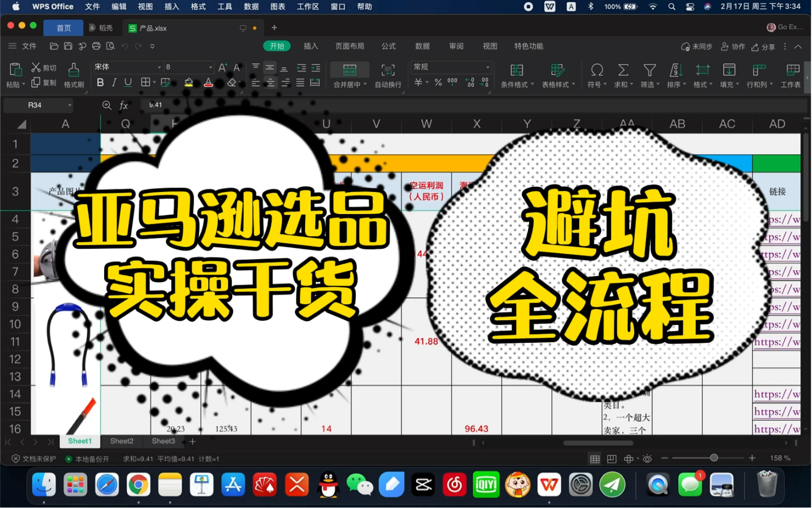Viewport: 812px width, 508px height.
Task: Click the formula bar showing 9.41
Action: coord(474,105)
